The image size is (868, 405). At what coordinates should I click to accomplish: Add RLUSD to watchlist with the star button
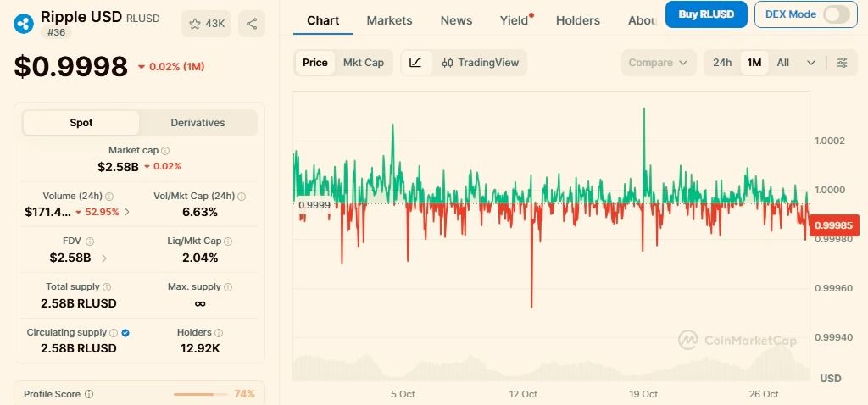point(207,24)
